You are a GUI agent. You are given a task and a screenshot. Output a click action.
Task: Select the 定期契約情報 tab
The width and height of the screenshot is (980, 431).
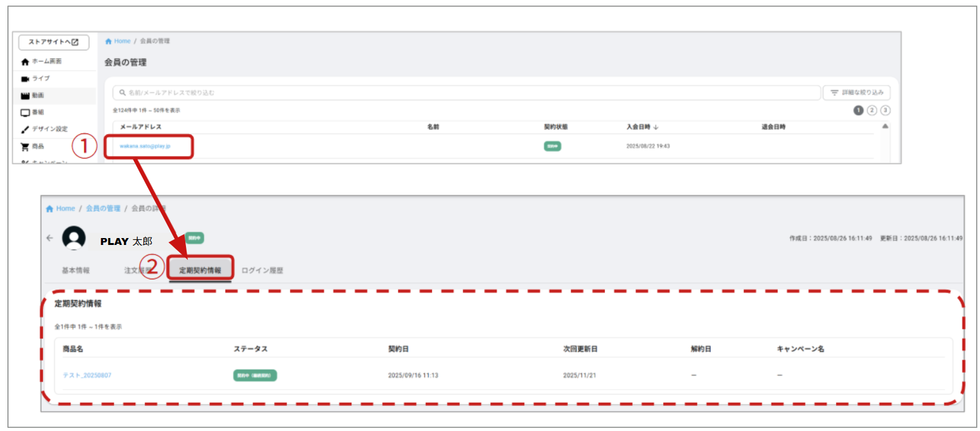(x=200, y=271)
